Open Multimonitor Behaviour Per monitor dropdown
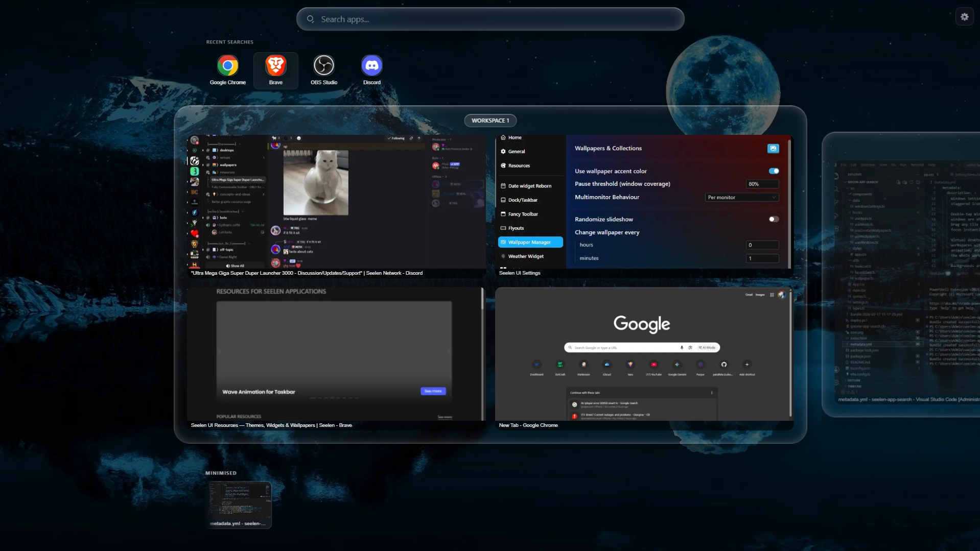 [x=742, y=198]
